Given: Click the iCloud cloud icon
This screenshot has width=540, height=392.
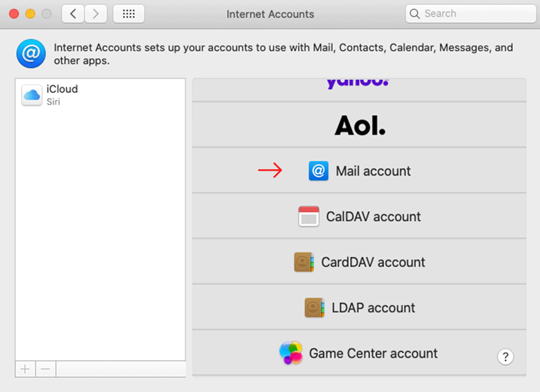Looking at the screenshot, I should [x=32, y=95].
